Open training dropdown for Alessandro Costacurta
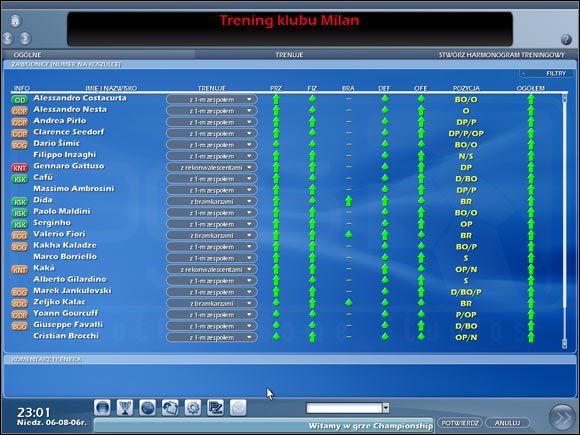This screenshot has height=435, width=580. click(212, 100)
